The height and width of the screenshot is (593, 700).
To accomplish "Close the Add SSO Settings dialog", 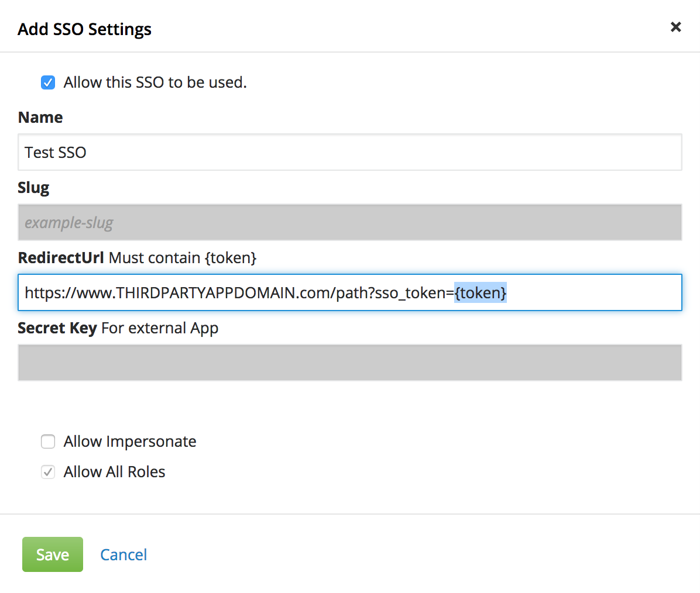I will click(x=675, y=27).
